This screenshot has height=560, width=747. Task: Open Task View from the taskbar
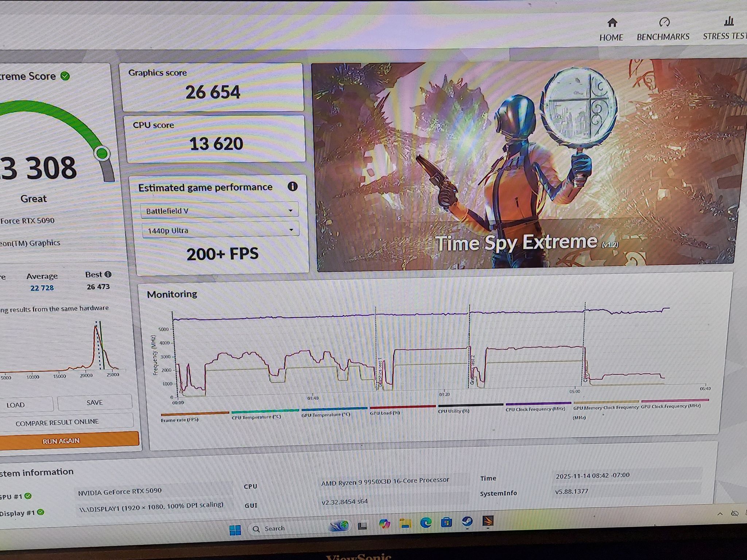pos(362,526)
